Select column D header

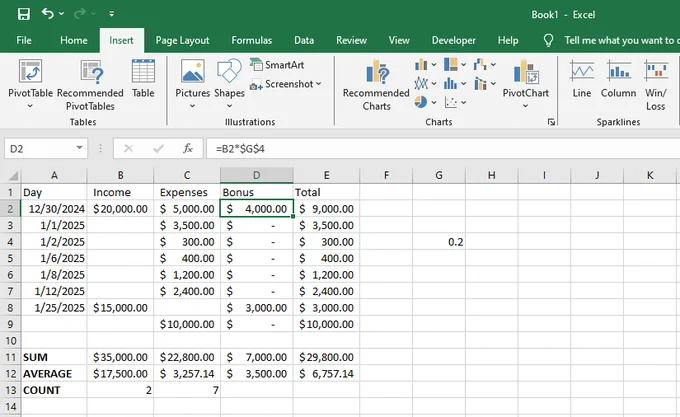point(257,175)
